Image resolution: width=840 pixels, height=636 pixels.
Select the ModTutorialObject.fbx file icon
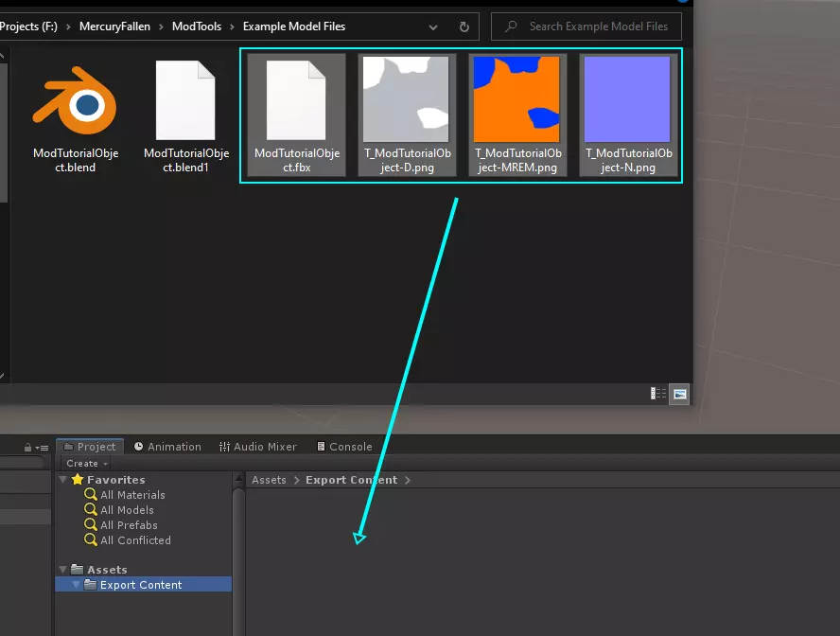click(x=296, y=100)
